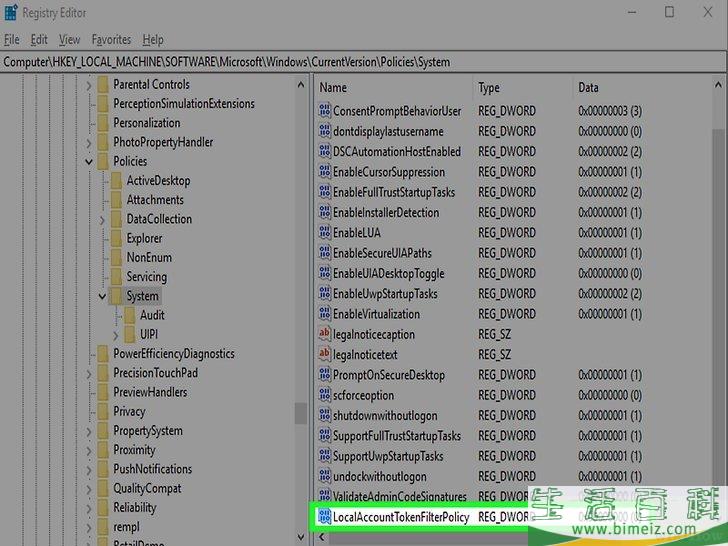Open the Edit menu

point(39,40)
